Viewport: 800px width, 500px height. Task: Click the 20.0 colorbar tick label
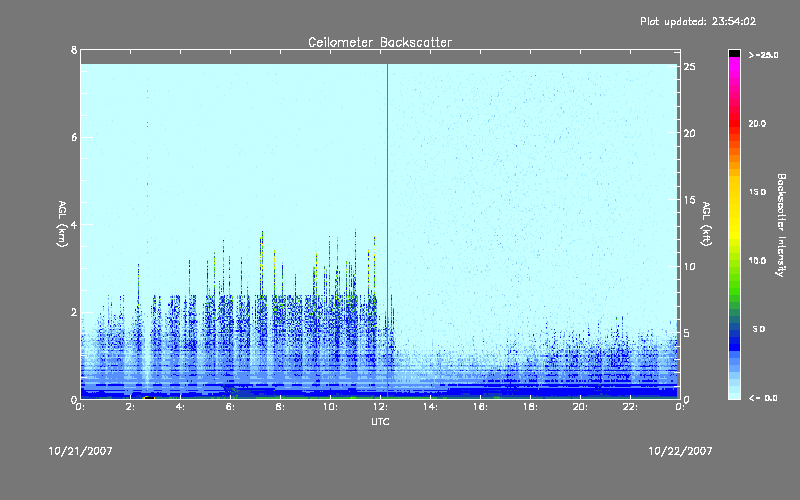point(758,123)
